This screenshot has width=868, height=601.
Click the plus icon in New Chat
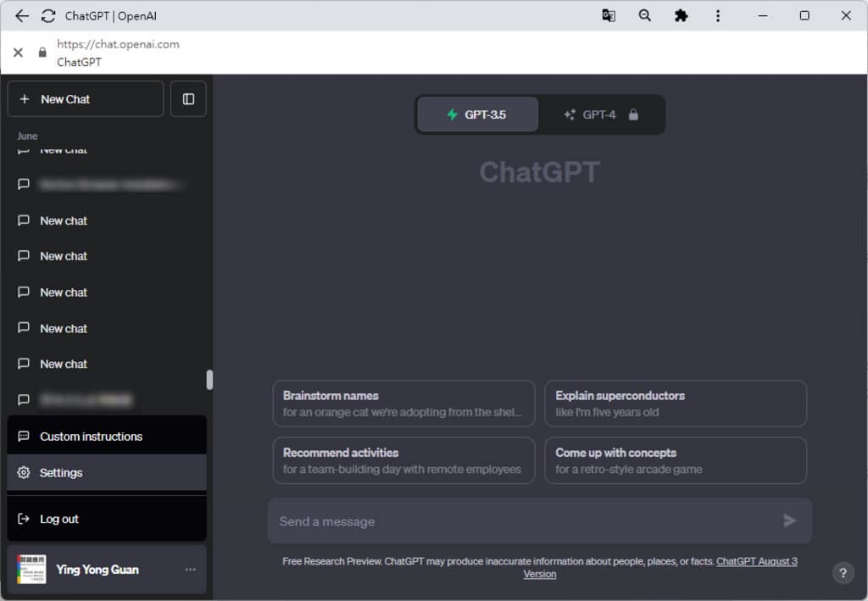click(25, 99)
